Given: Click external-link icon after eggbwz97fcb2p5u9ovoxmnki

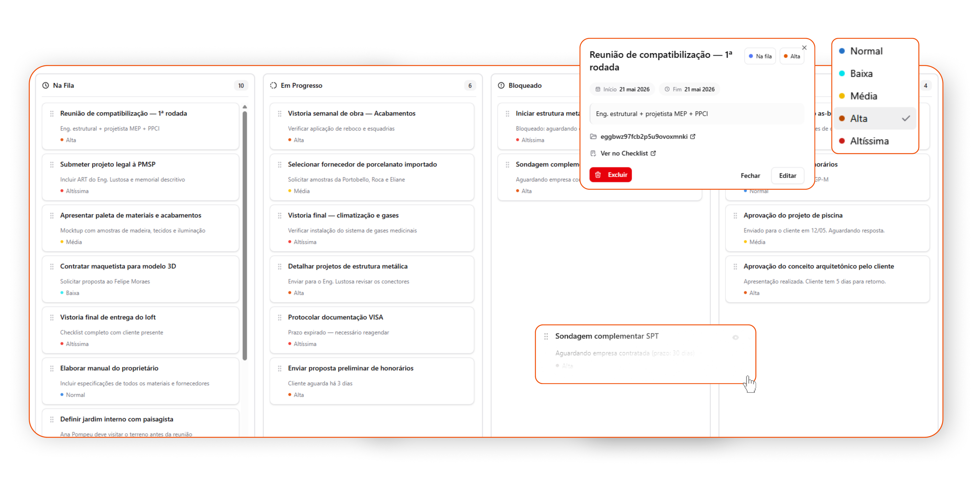Looking at the screenshot, I should pyautogui.click(x=693, y=136).
